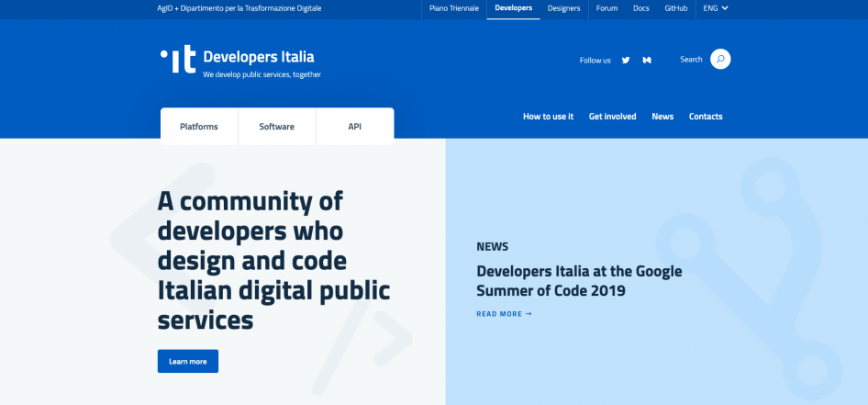Go to Designers in top bar
The height and width of the screenshot is (405, 868).
(x=563, y=8)
